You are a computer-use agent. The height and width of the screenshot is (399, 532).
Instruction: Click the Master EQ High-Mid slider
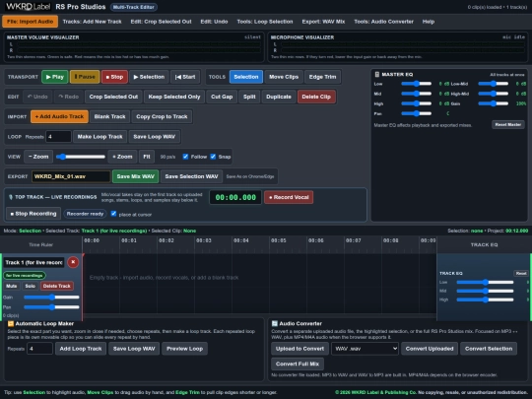(494, 94)
